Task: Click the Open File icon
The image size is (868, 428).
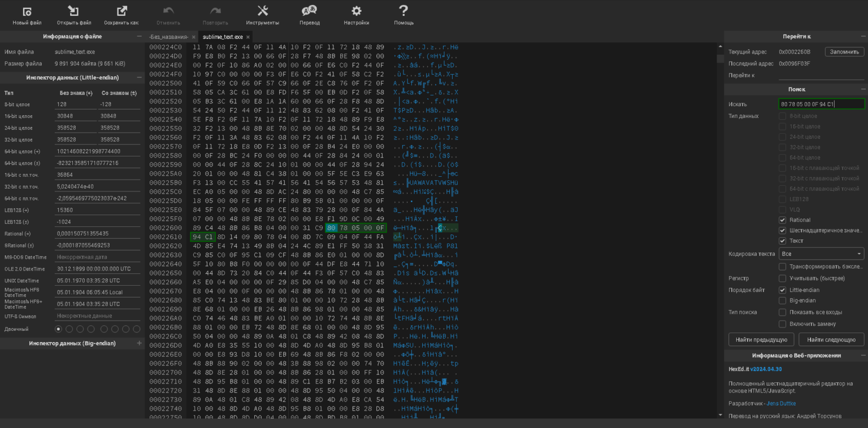Action: coord(73,11)
